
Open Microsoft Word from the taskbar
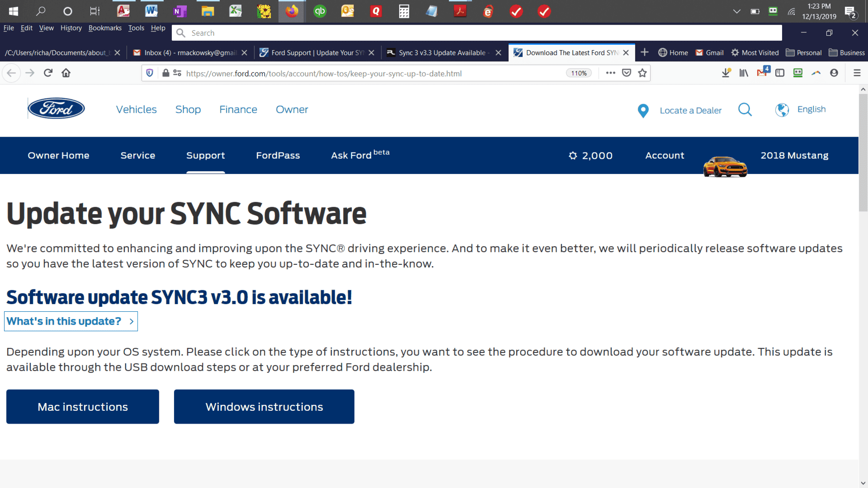[151, 11]
